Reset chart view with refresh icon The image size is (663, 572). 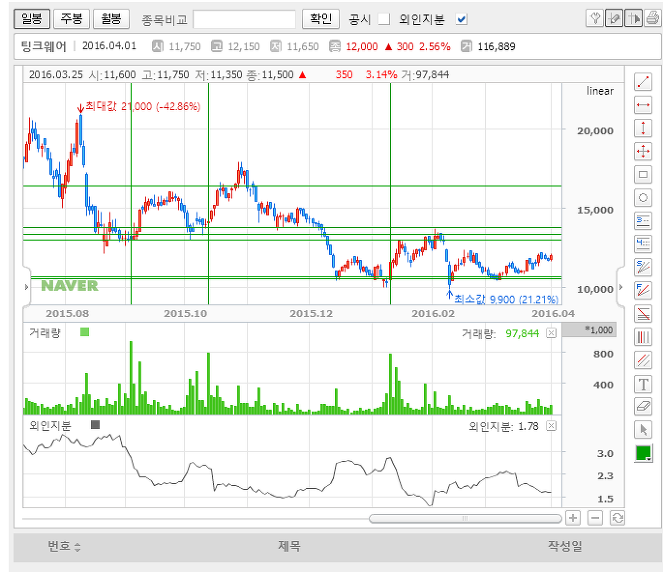[617, 518]
